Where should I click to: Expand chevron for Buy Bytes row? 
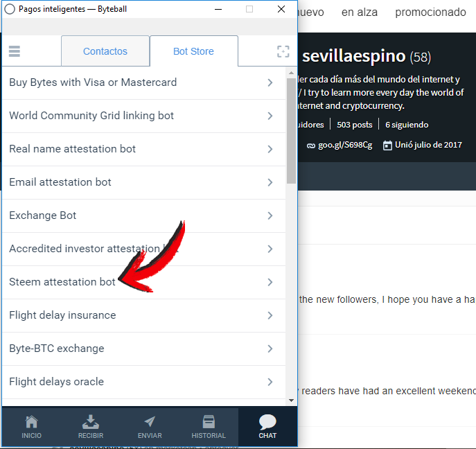pyautogui.click(x=270, y=82)
